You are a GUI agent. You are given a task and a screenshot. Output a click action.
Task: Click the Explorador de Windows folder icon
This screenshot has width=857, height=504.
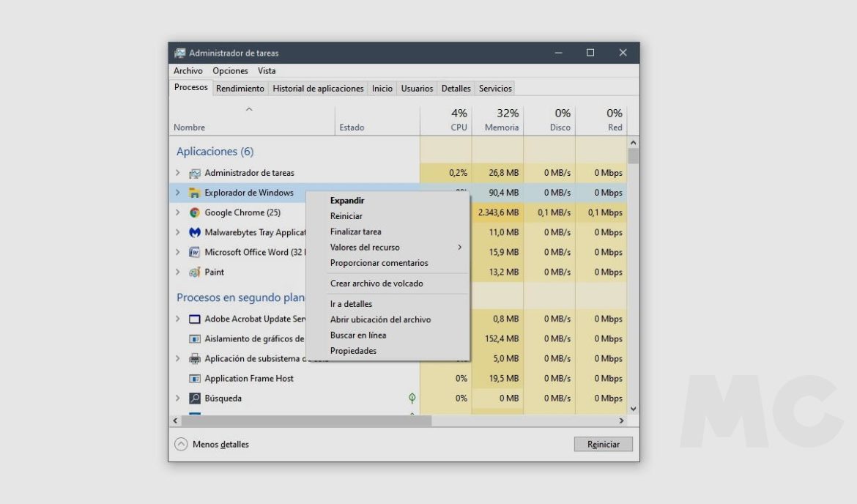[x=195, y=193]
